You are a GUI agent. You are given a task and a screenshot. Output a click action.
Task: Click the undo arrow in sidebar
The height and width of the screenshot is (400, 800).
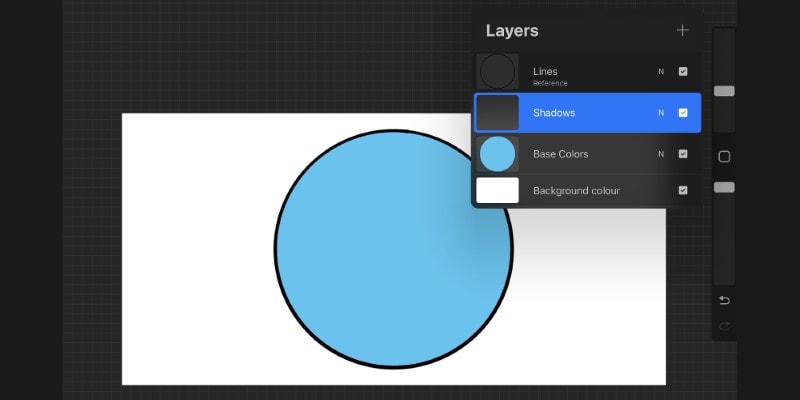[x=724, y=301]
